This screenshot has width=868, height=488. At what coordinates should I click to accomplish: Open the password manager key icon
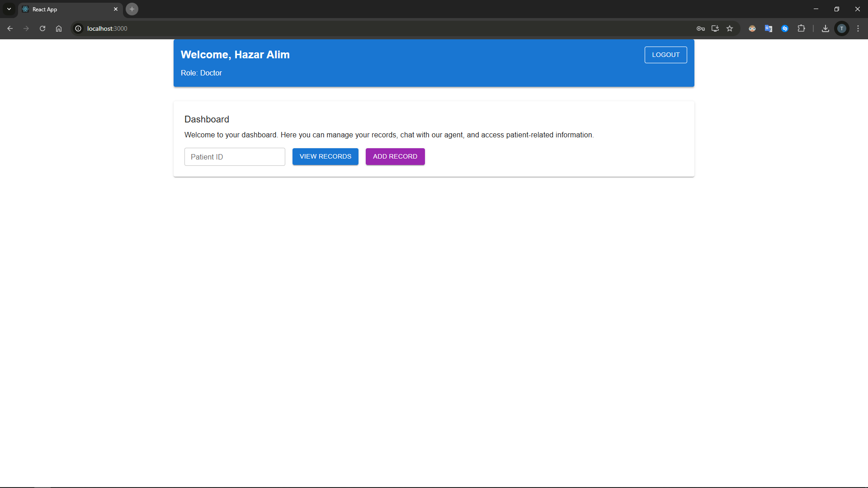[x=701, y=28]
